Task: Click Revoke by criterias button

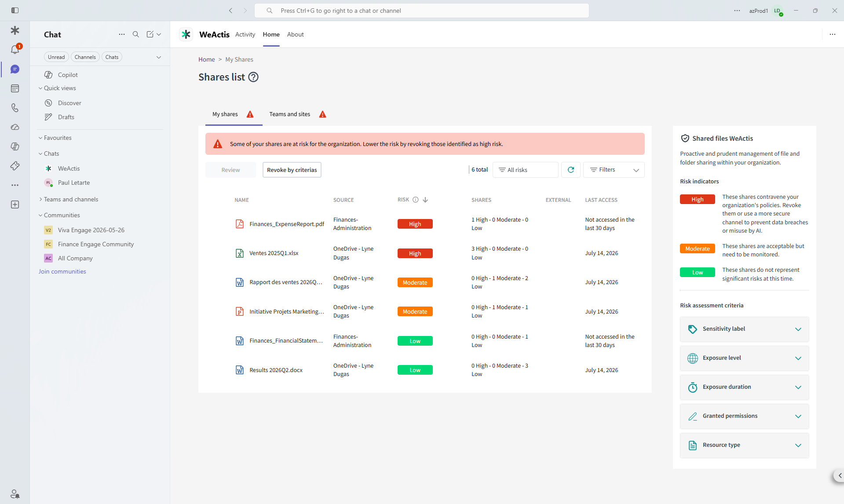Action: 292,170
